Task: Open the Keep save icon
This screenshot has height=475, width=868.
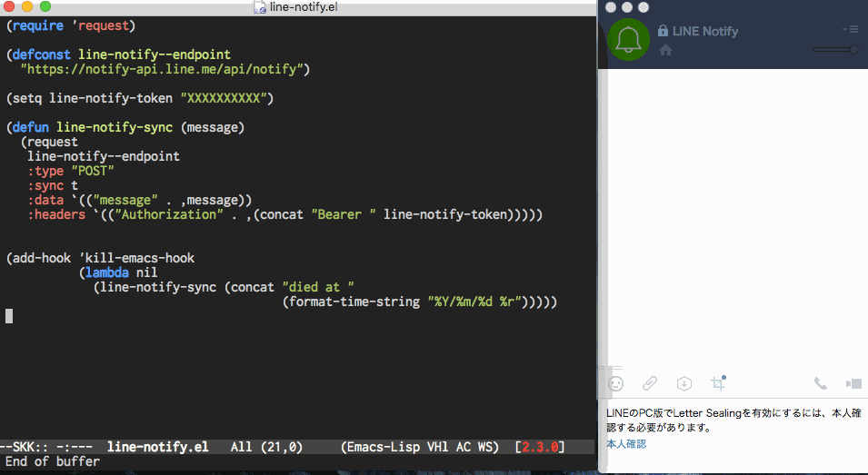Action: (684, 383)
